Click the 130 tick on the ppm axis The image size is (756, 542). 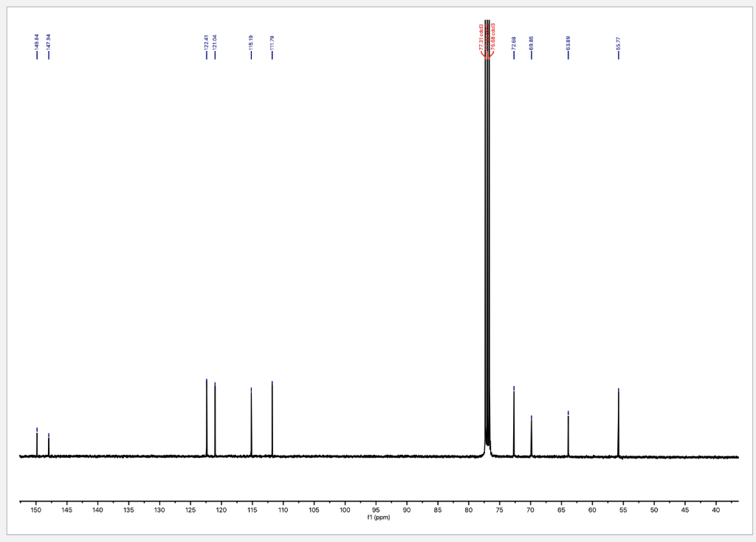pyautogui.click(x=159, y=510)
